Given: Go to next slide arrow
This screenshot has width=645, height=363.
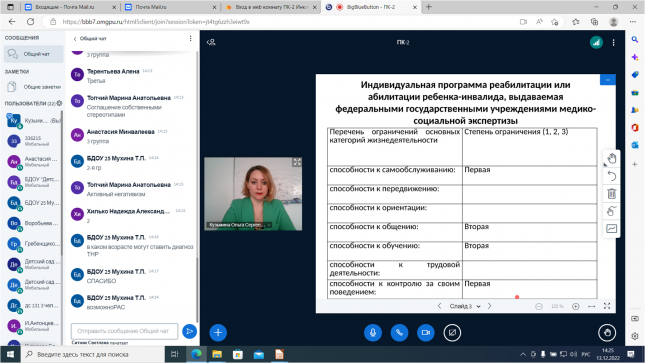Looking at the screenshot, I should pyautogui.click(x=490, y=306).
